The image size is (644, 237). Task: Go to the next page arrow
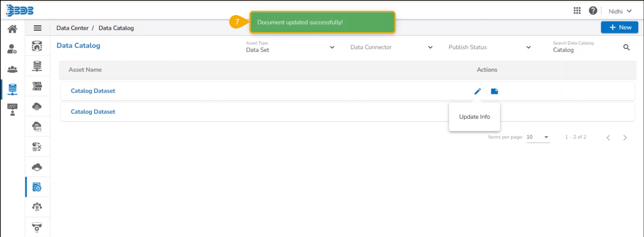625,138
